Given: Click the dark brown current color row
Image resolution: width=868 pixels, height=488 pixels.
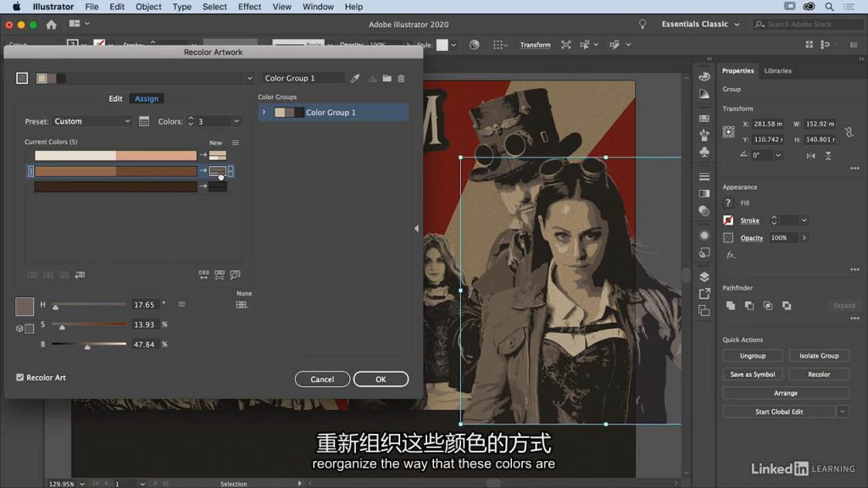Looking at the screenshot, I should [115, 187].
